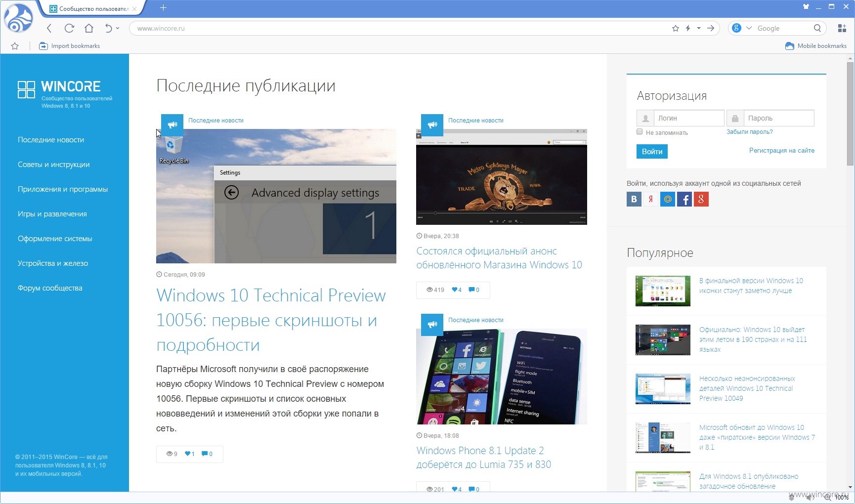Open the Lumia phones article image
855x504 pixels.
tap(502, 377)
